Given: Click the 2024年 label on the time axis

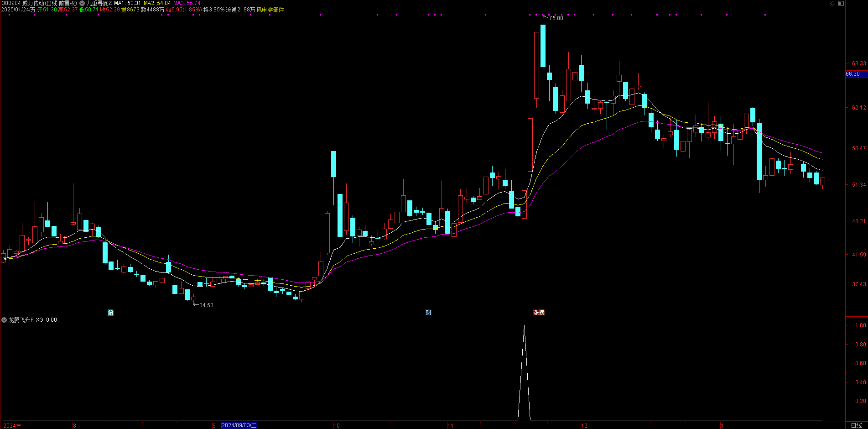Looking at the screenshot, I should tap(12, 426).
